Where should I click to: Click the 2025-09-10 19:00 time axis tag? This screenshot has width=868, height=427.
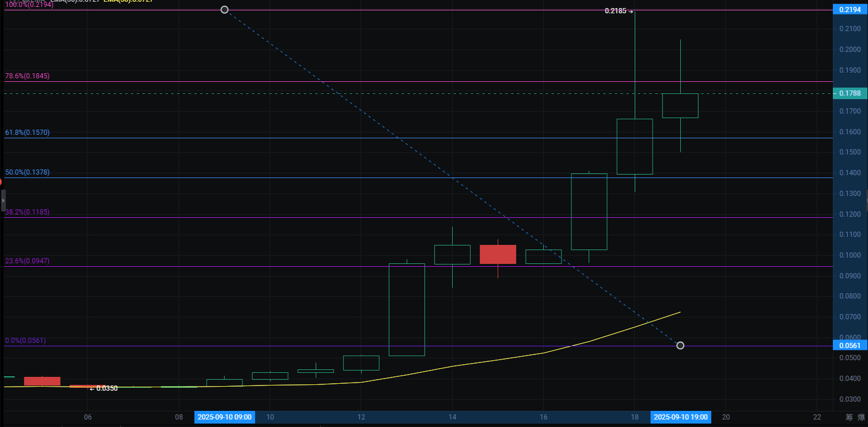pyautogui.click(x=680, y=417)
